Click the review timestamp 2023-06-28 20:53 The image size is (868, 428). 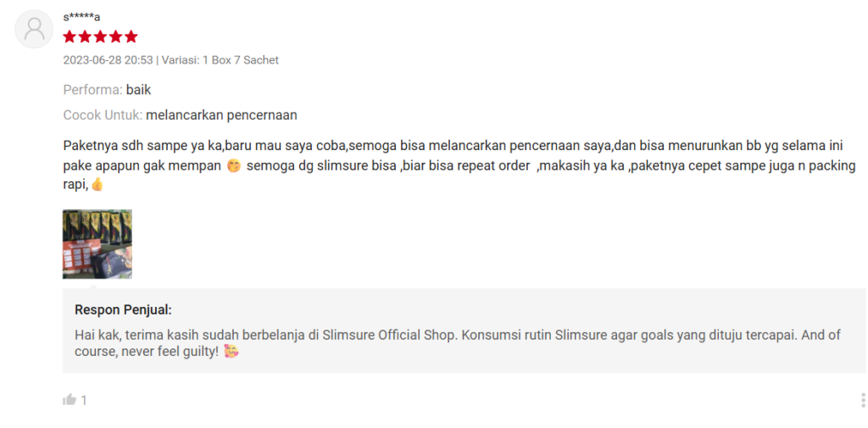click(108, 60)
